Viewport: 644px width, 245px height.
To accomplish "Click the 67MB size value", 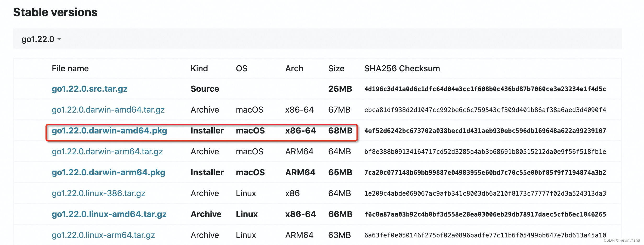I will click(x=339, y=110).
